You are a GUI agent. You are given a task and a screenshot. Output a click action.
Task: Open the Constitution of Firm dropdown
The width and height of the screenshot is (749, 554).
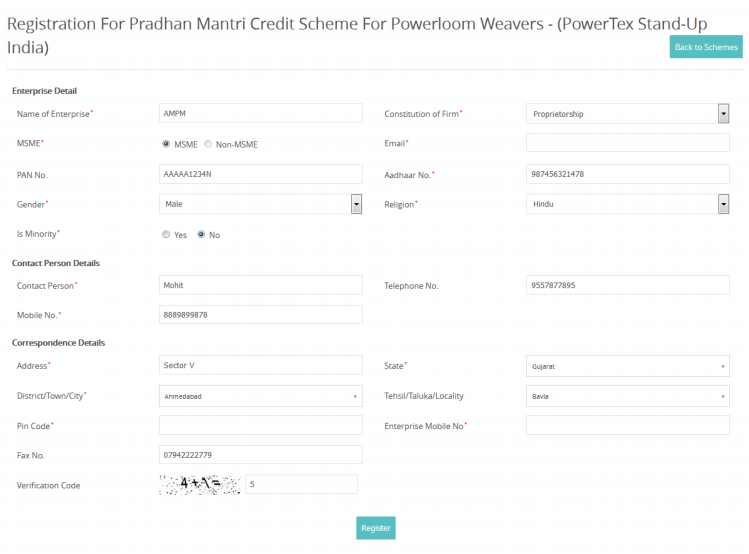[x=627, y=114]
